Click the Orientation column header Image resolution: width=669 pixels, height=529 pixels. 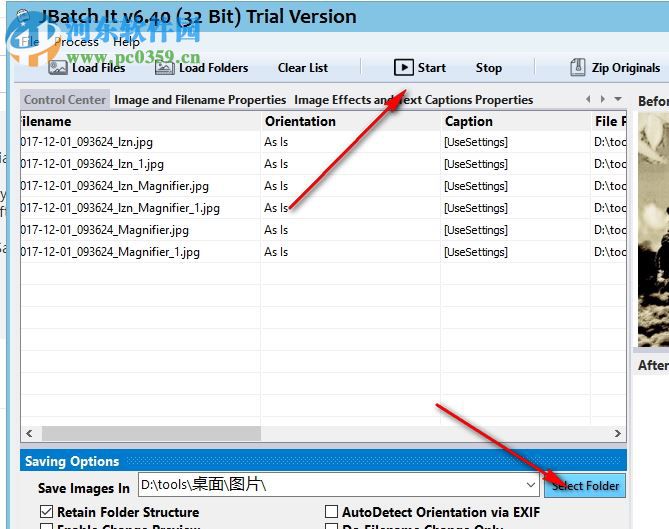coord(351,121)
